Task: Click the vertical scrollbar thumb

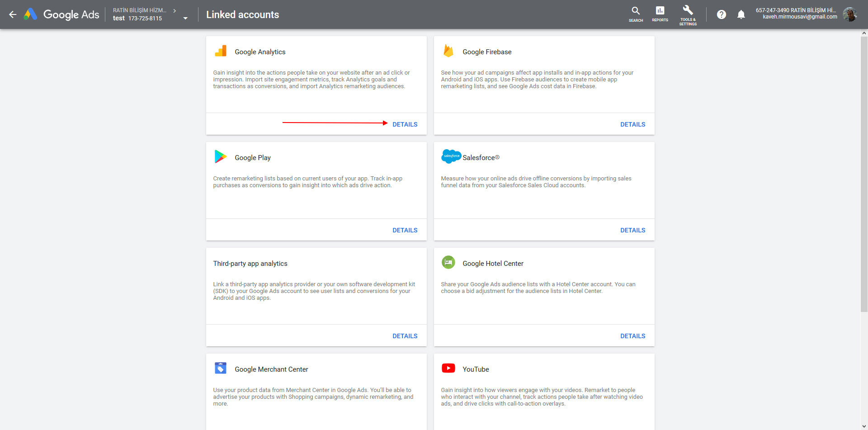Action: point(864,174)
